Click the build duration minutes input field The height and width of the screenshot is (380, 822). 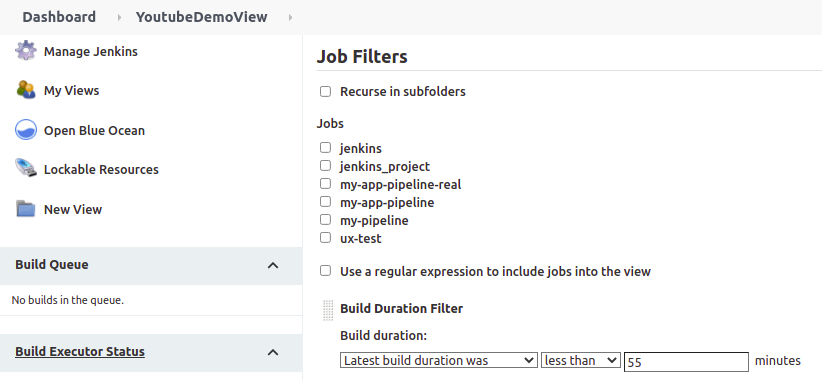click(x=686, y=362)
